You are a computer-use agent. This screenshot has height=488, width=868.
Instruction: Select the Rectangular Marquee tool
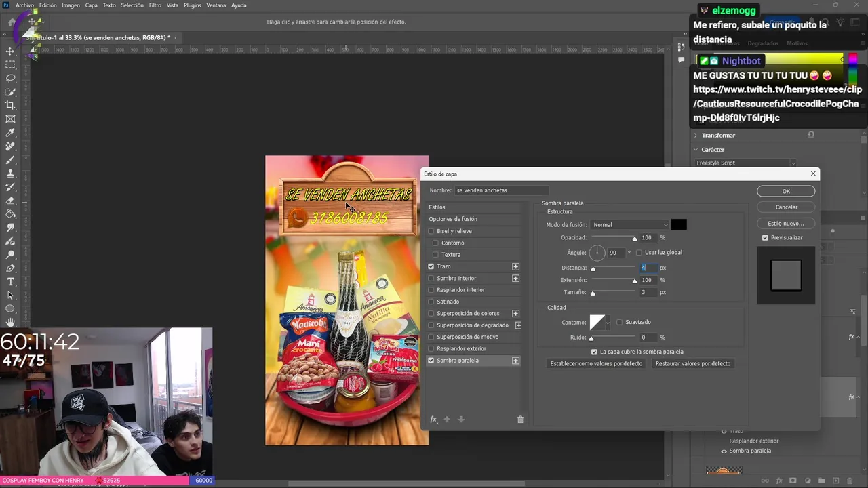10,64
